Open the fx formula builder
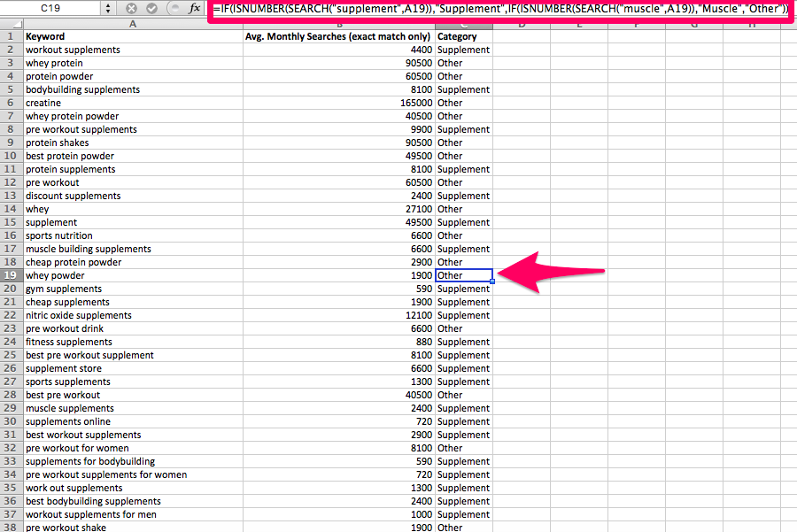This screenshot has width=797, height=532. (x=195, y=8)
